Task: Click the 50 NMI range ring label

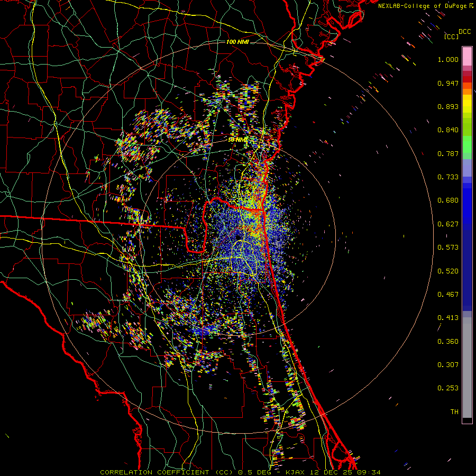Action: pos(237,140)
